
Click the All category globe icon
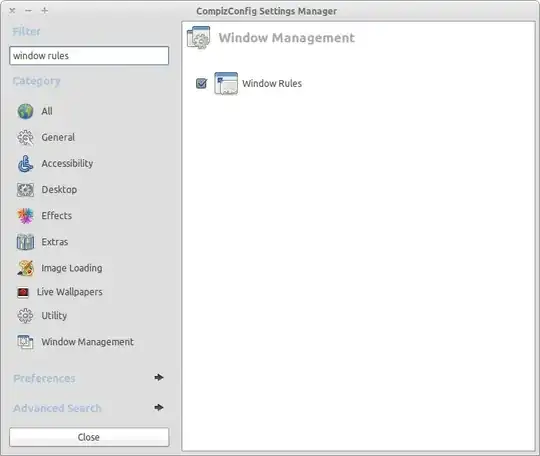[x=25, y=111]
